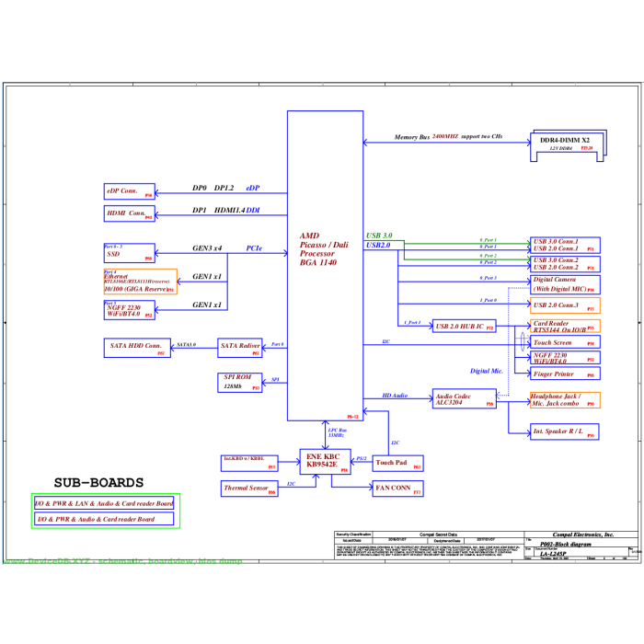Click the right NGFF 2230 WiFi/BT4.0 box below Touch Screen
Screen dimensions: 644x644
(565, 358)
